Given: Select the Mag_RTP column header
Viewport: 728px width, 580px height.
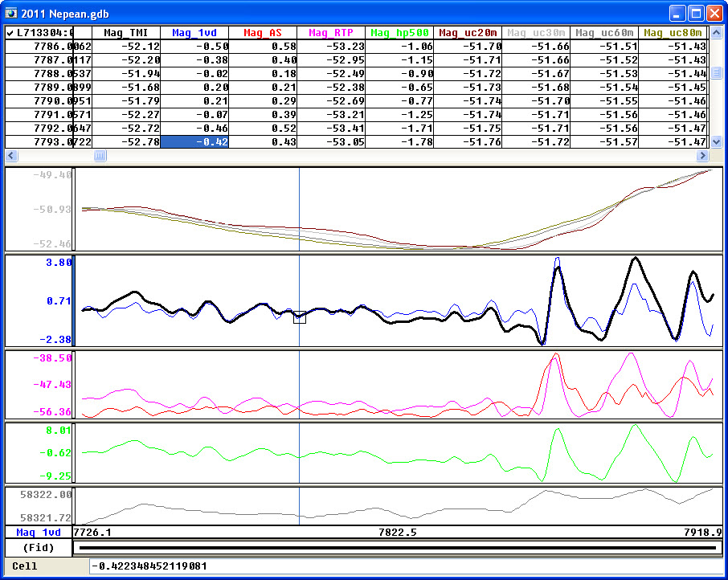Looking at the screenshot, I should click(x=330, y=33).
